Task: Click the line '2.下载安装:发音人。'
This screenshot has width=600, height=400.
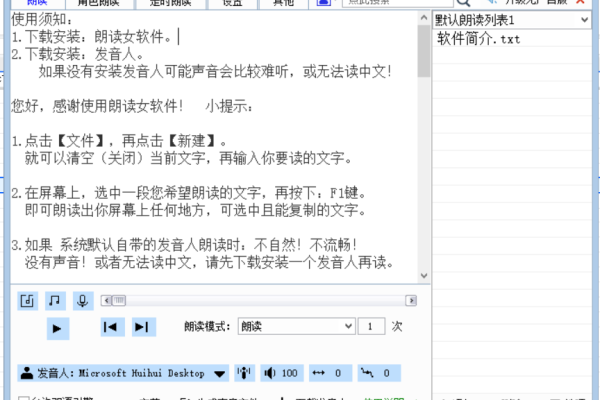Action: pyautogui.click(x=78, y=54)
